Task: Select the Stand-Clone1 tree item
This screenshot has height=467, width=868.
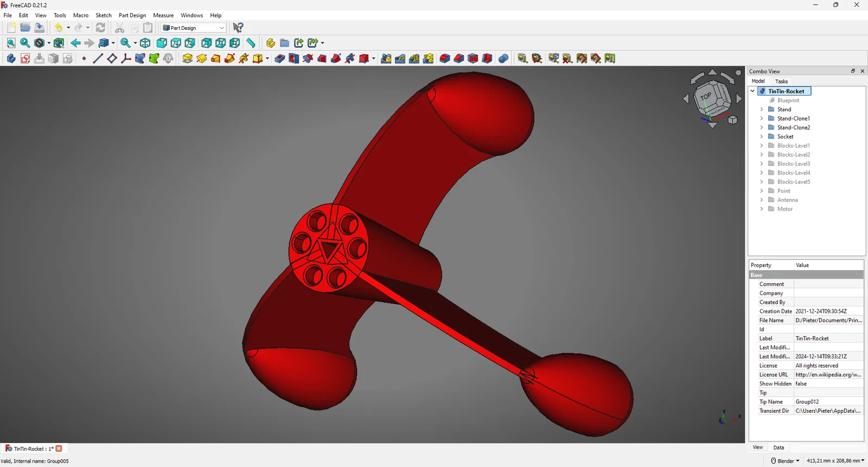Action: click(x=793, y=118)
